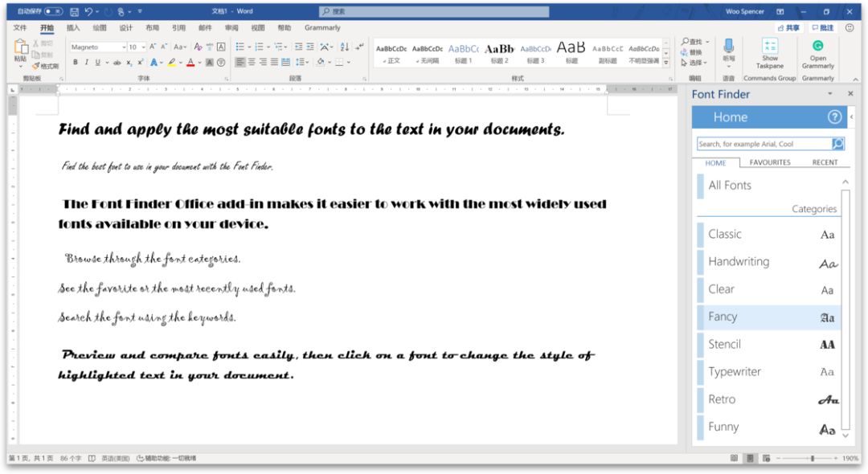
Task: Click the Show Taskpane button
Action: click(769, 54)
